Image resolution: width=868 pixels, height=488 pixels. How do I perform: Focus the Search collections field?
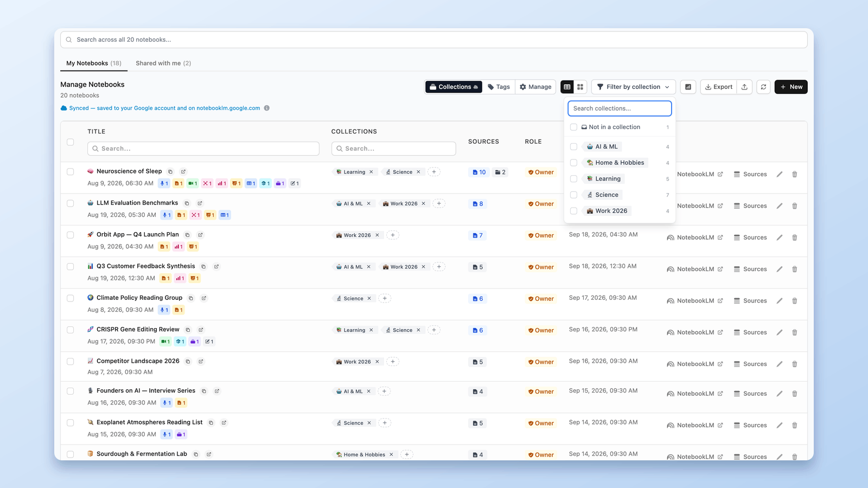(620, 108)
